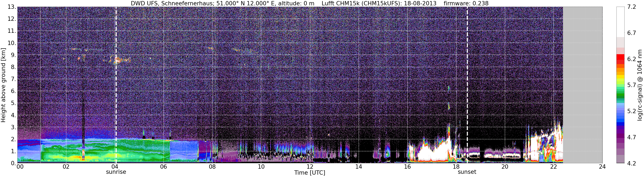The image size is (644, 177).
Task: Click the 5.2 tick label on the colorbar
Action: [632, 111]
